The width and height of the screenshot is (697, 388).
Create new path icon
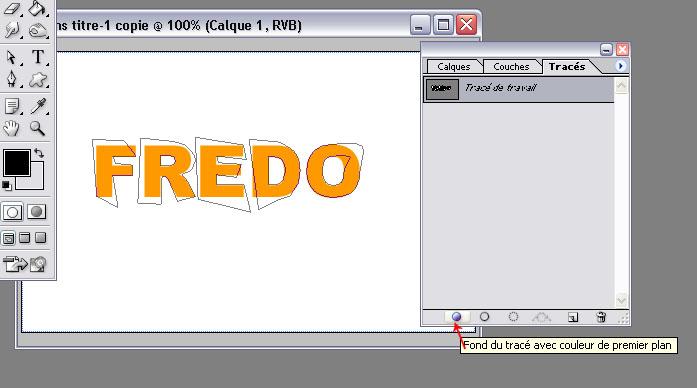(573, 317)
